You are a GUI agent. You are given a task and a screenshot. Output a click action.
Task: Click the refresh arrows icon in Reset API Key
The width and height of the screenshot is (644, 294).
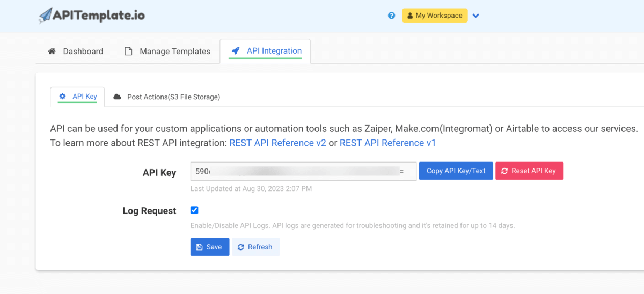pos(504,171)
